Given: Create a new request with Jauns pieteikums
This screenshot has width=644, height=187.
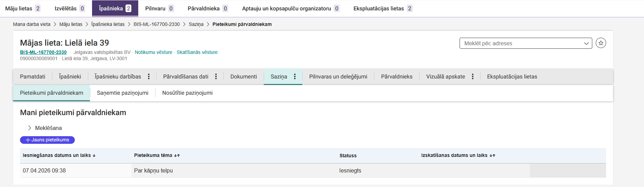Looking at the screenshot, I should point(47,140).
